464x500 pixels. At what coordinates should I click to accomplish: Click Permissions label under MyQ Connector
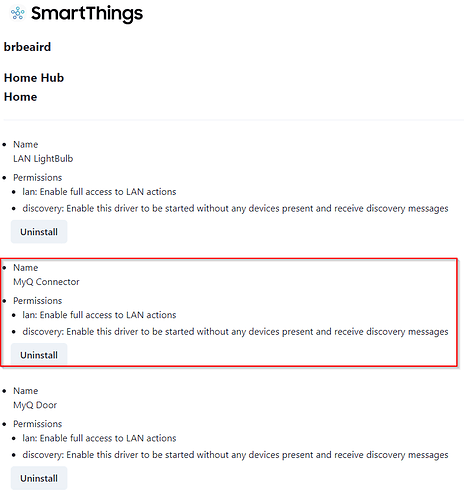(x=38, y=301)
